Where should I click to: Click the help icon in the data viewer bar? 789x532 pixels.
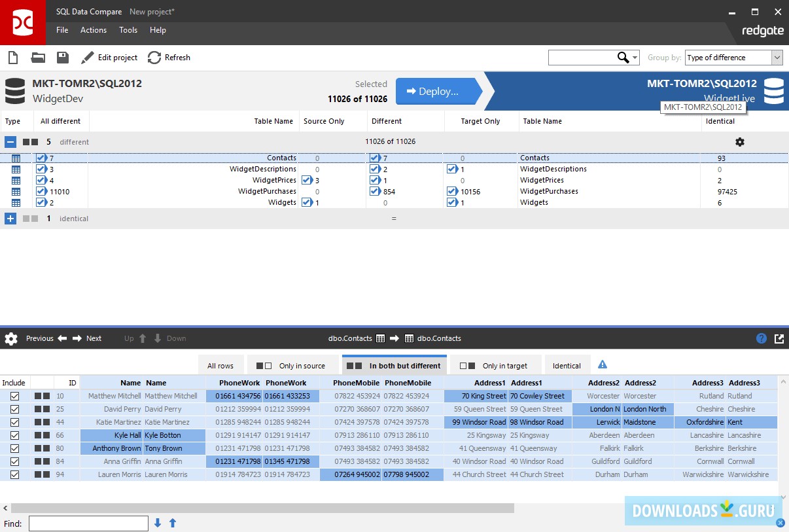[x=761, y=338]
